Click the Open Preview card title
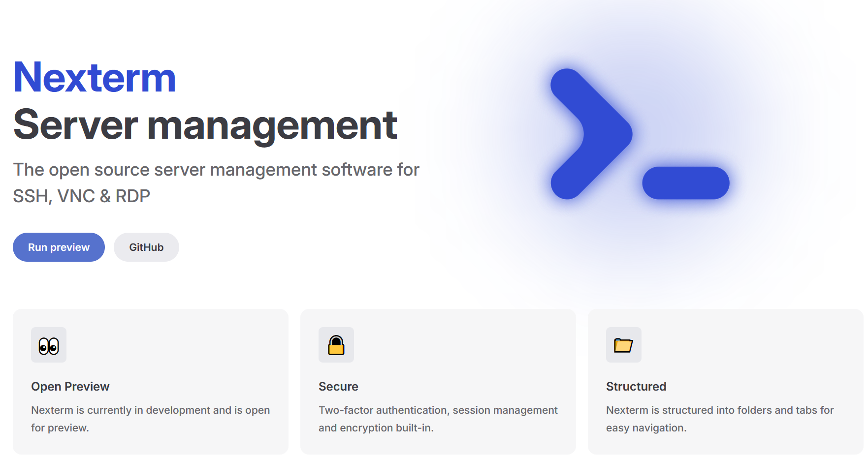Screen dimensions: 868x458 (70, 386)
